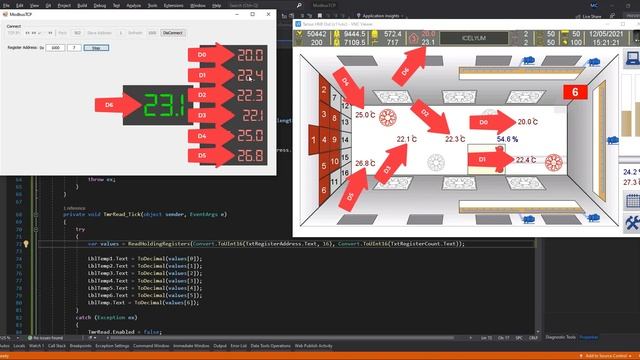This screenshot has height=360, width=640.
Task: Select room 4 in the room selector
Action: (x=324, y=140)
